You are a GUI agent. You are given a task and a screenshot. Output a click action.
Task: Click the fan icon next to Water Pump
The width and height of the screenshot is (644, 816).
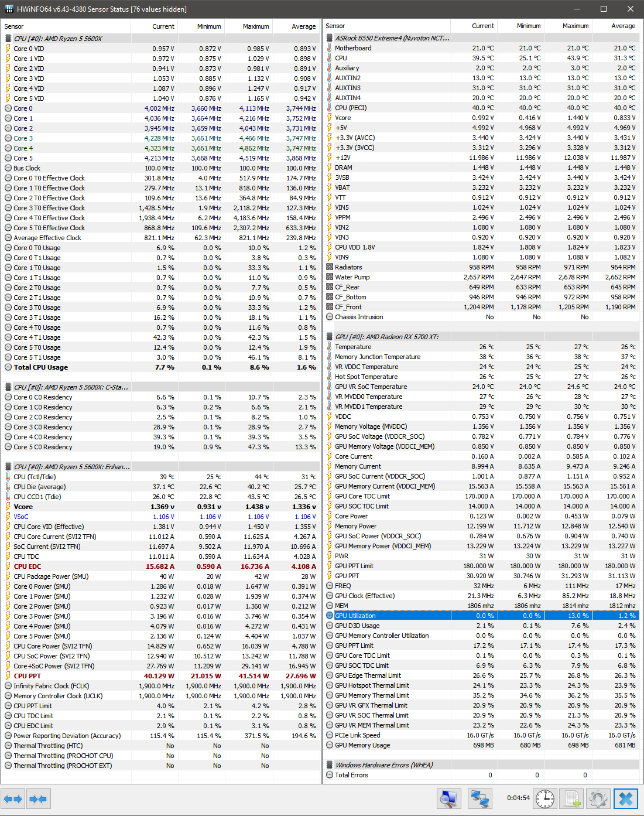point(330,277)
